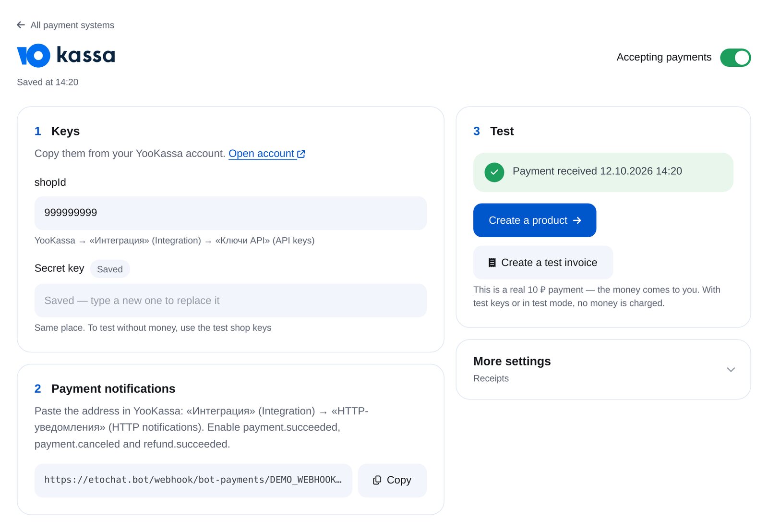Click the Saved at 14:20 status text
The width and height of the screenshot is (768, 532).
[48, 82]
